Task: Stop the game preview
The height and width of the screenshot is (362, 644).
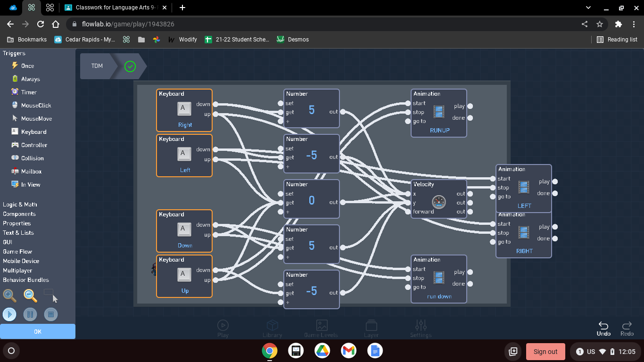Action: coord(51,314)
